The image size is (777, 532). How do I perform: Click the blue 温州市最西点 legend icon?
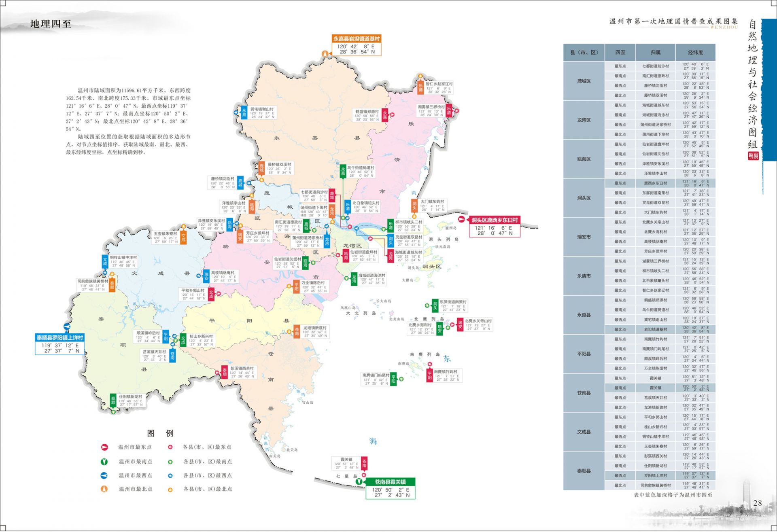(104, 475)
